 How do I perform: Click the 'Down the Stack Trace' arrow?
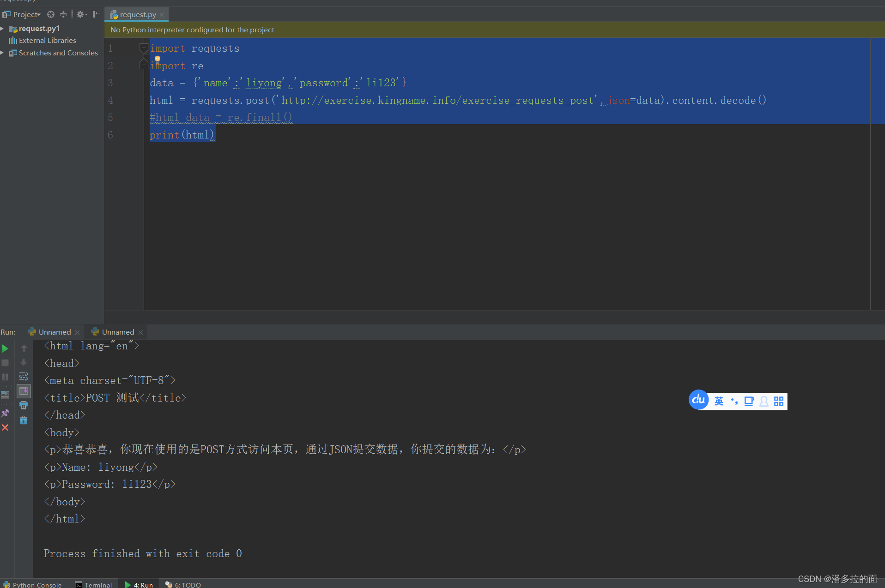click(x=24, y=363)
